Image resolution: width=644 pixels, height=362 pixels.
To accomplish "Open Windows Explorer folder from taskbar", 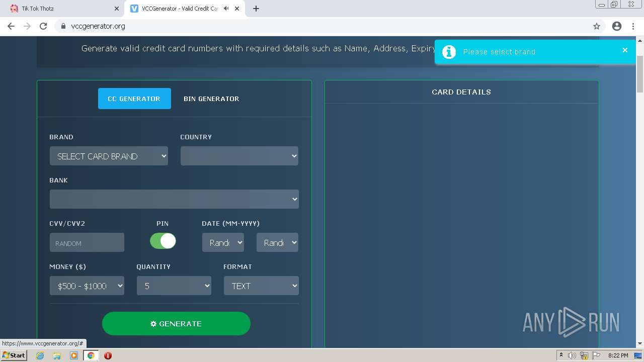I will (57, 355).
